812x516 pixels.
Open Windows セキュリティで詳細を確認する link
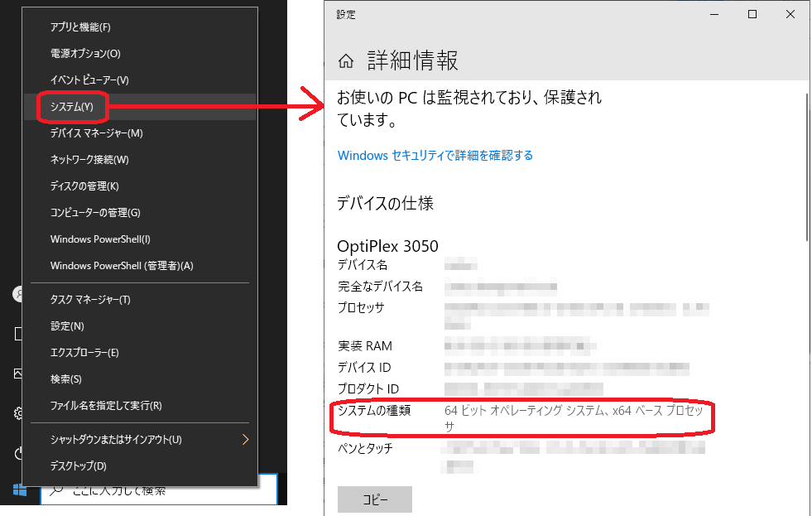435,155
